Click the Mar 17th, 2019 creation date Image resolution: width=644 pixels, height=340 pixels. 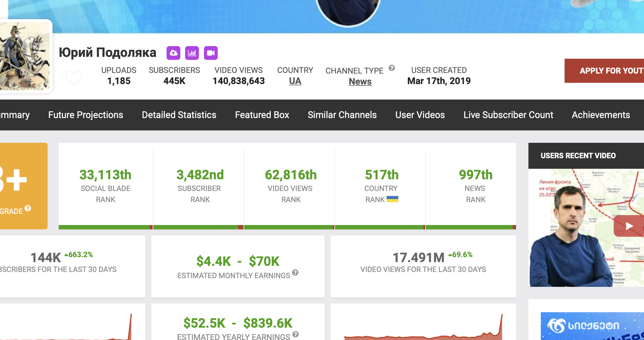click(x=439, y=81)
